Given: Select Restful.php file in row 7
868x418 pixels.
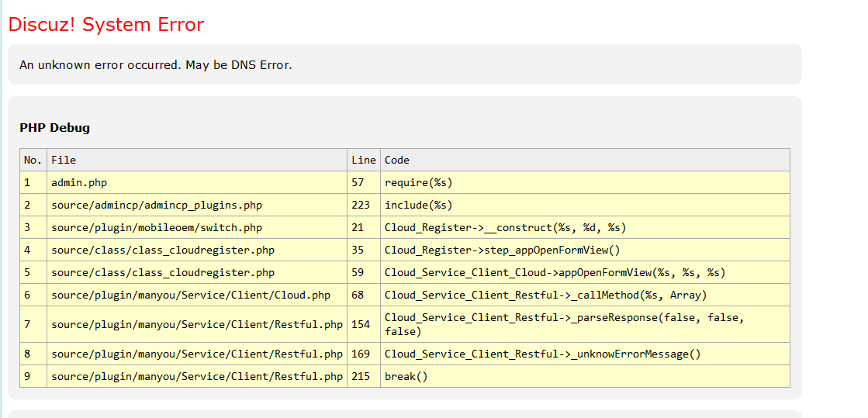Looking at the screenshot, I should point(197,324).
